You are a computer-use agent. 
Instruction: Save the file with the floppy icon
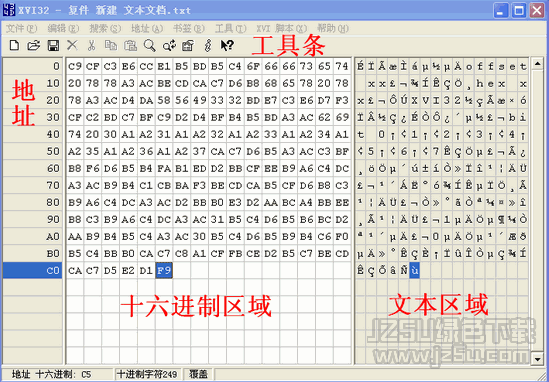coord(53,46)
